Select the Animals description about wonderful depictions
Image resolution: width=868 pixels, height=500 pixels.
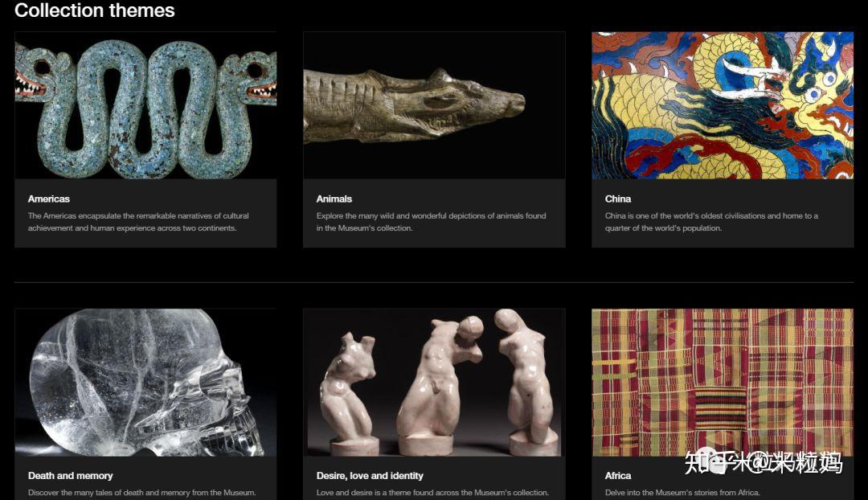(x=432, y=222)
